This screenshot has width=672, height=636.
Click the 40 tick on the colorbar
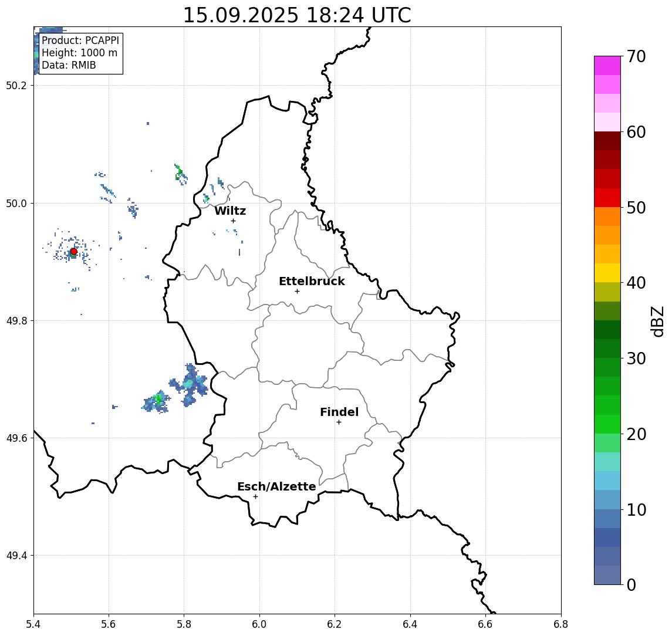coord(636,283)
